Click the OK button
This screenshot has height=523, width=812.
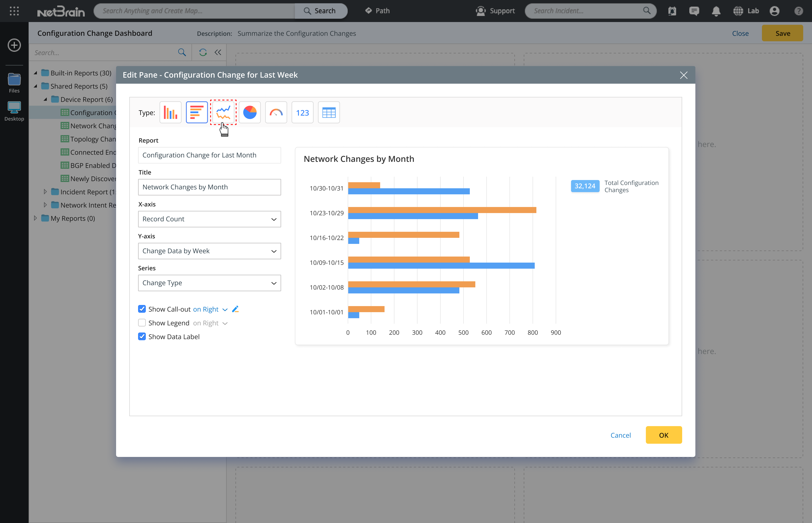(663, 435)
